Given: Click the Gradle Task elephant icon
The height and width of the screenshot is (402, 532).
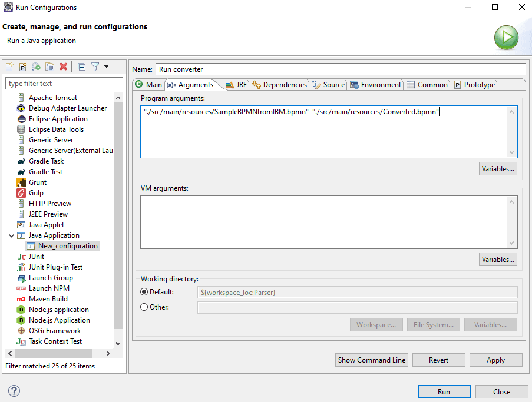Looking at the screenshot, I should (x=21, y=162).
